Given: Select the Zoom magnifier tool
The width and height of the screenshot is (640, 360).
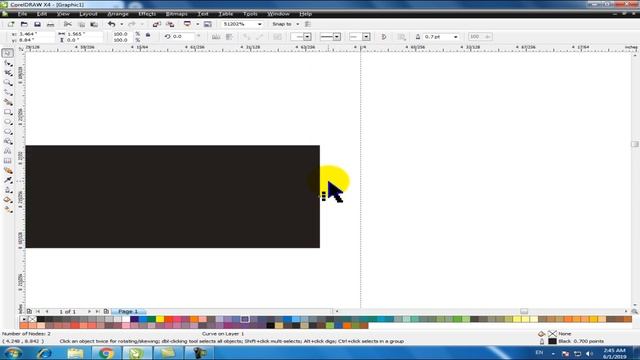Looking at the screenshot, I should coord(8,83).
